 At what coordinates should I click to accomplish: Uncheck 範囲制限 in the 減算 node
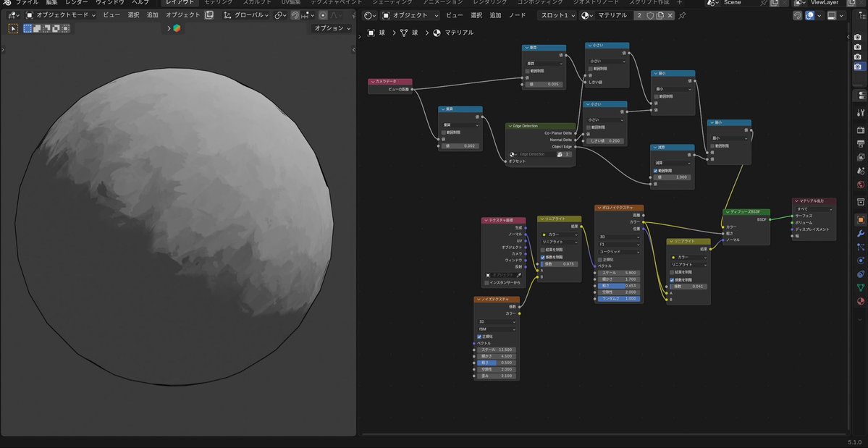tap(656, 170)
